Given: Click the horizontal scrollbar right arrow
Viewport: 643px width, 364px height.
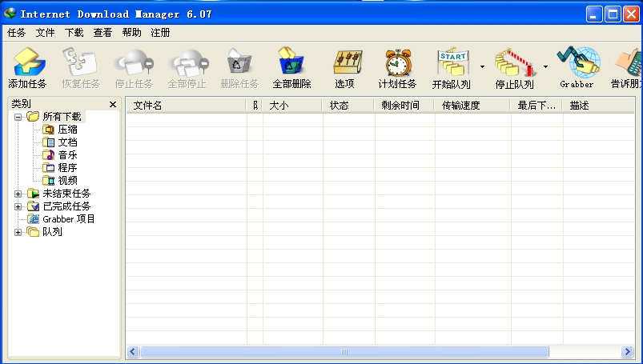Looking at the screenshot, I should coord(628,352).
